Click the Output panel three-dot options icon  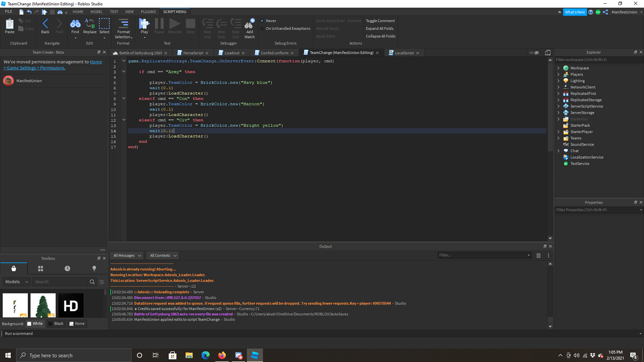coord(548,256)
